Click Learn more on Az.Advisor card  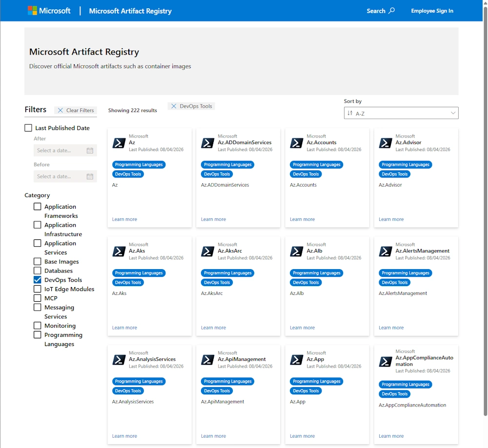[391, 219]
